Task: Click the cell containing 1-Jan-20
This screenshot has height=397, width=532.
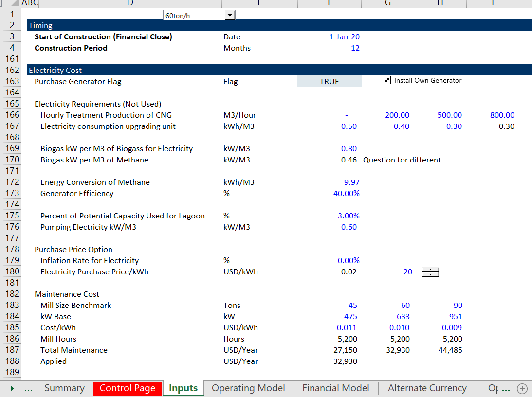Action: click(x=344, y=36)
